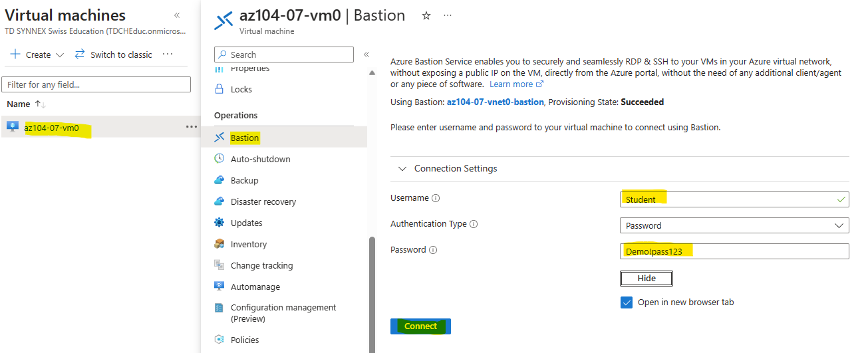868x353 pixels.
Task: Click the Switch to classic arrows icon
Action: [80, 55]
